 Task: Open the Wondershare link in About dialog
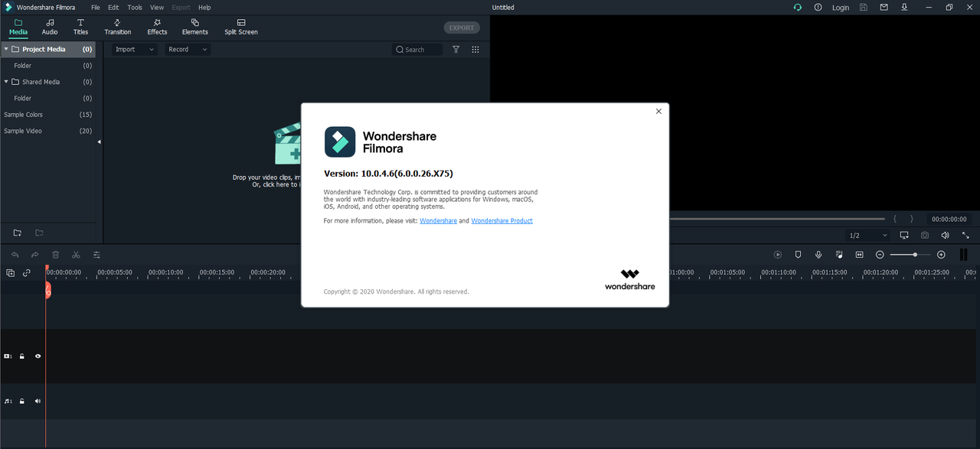[438, 221]
